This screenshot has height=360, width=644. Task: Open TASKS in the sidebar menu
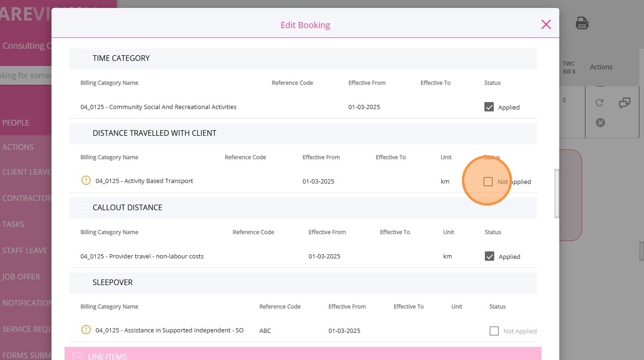pos(14,224)
